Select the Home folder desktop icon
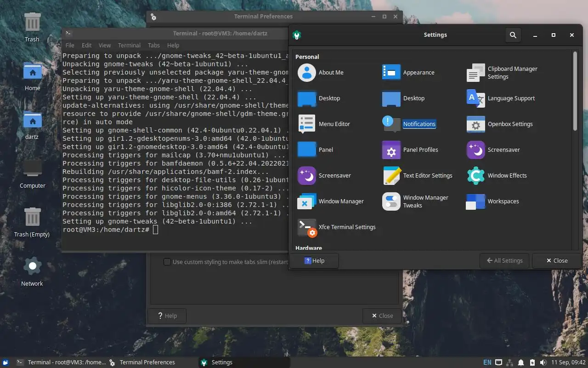This screenshot has width=588, height=368. 32,76
